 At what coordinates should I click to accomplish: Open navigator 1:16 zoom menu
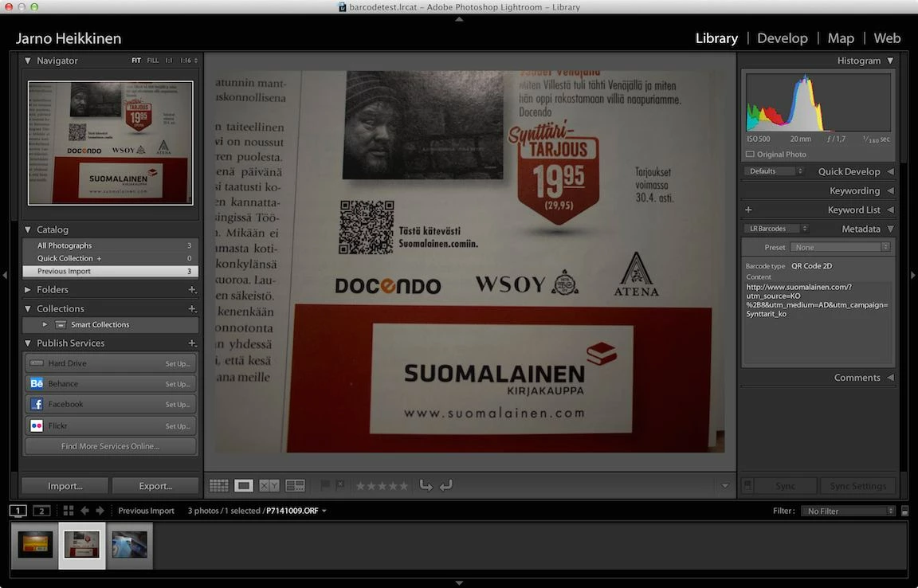pyautogui.click(x=189, y=61)
